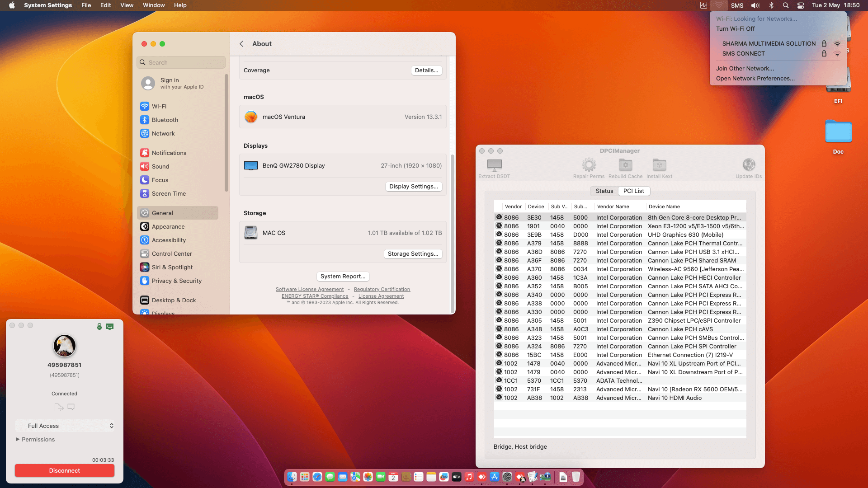The image size is (868, 488).
Task: Select SMS CONNECT Wi-Fi network
Action: pyautogui.click(x=778, y=53)
